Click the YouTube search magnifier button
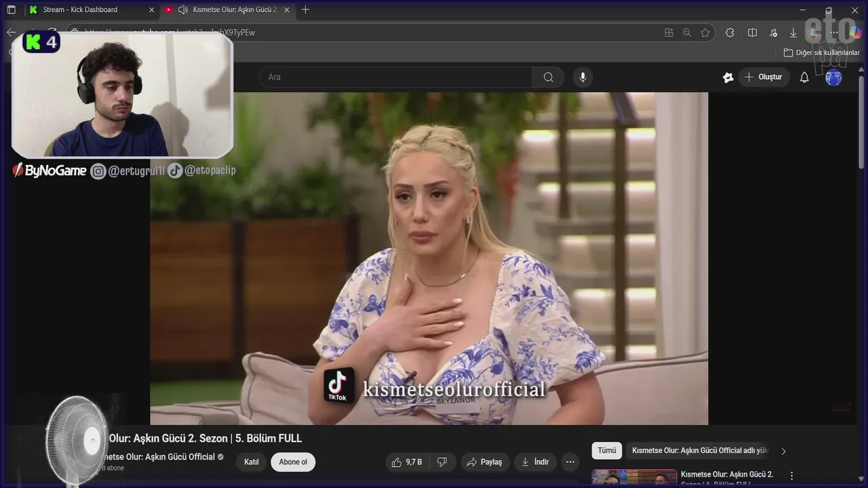The width and height of the screenshot is (868, 488). coord(549,77)
